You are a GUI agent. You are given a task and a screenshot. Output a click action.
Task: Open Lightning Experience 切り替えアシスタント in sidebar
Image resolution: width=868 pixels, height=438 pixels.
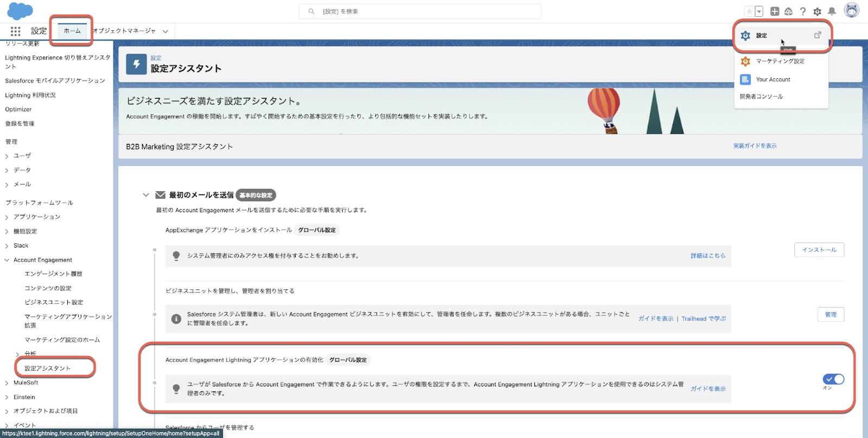[x=57, y=62]
